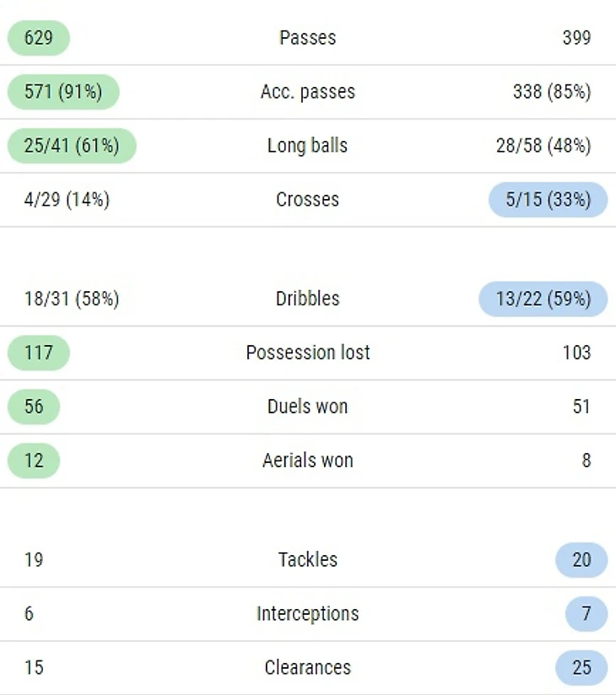616x695 pixels.
Task: Select the blue 5/15 (33%) crosses badge
Action: (548, 199)
